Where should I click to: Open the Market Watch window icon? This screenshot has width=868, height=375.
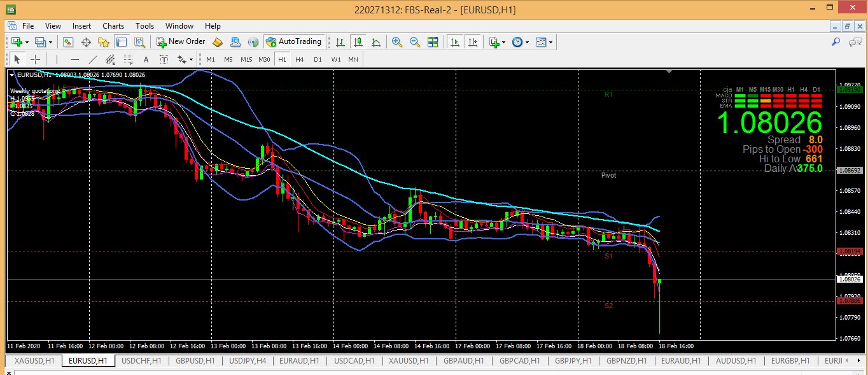[x=68, y=42]
